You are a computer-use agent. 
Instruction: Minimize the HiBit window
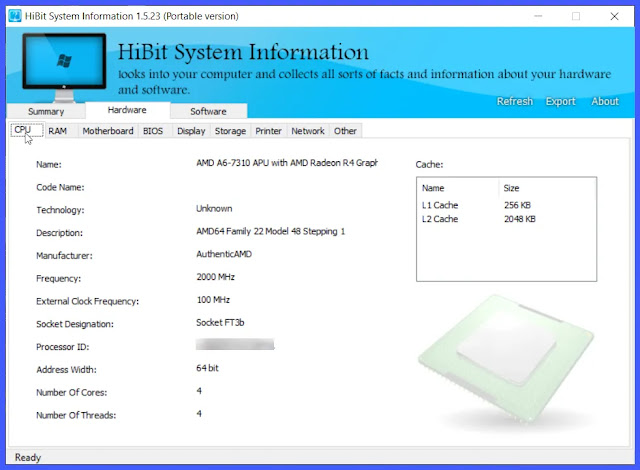point(538,16)
